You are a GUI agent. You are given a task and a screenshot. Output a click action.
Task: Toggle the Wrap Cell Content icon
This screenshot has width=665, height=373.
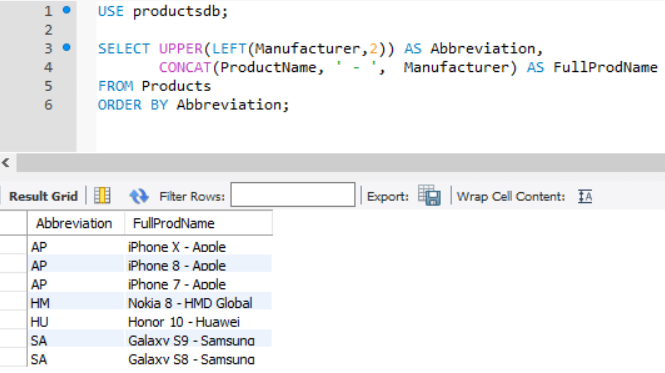pos(585,196)
